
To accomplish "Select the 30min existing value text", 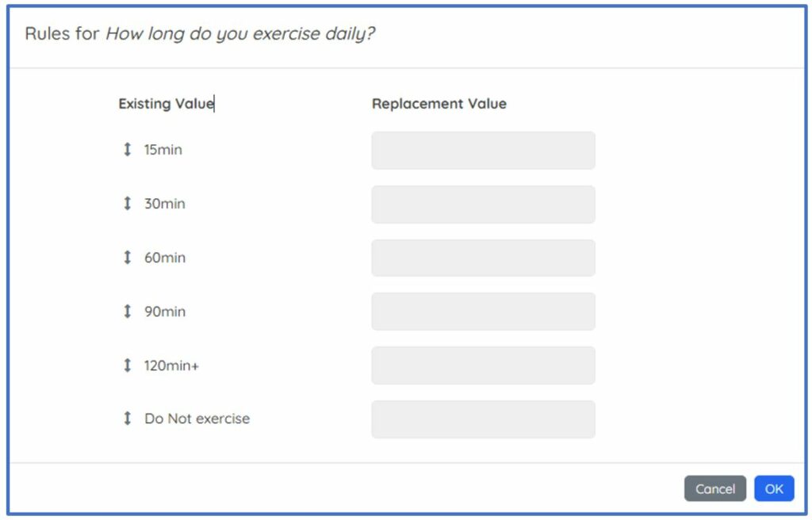I will coord(165,204).
